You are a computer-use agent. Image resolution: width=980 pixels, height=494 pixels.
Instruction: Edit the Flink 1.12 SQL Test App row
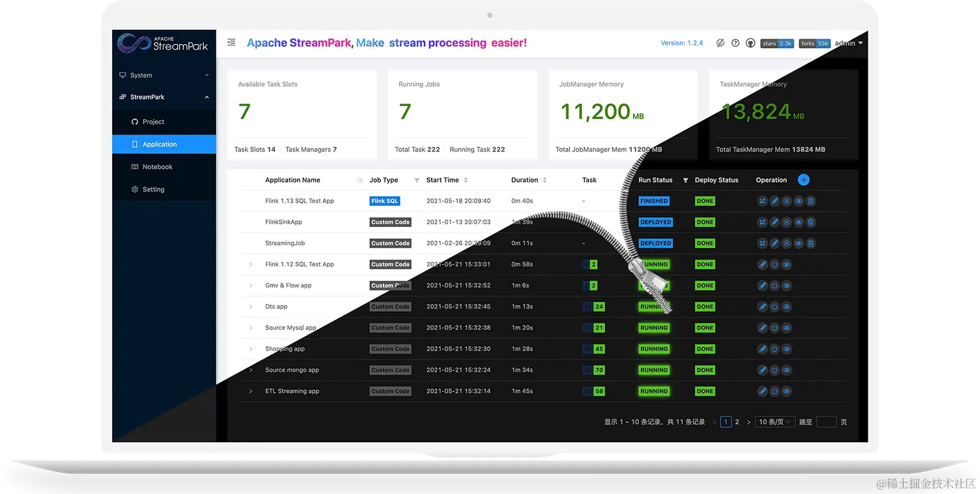point(762,264)
